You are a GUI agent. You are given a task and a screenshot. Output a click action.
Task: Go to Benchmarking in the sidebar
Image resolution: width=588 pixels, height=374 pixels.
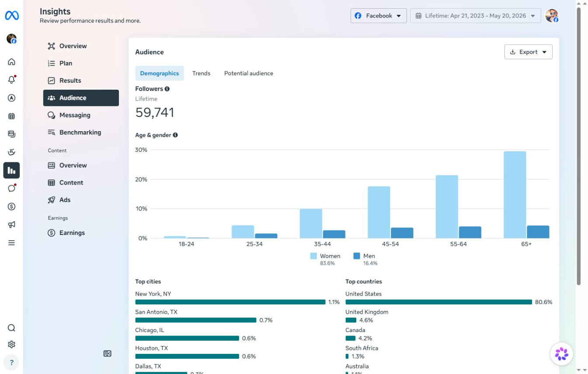click(81, 133)
